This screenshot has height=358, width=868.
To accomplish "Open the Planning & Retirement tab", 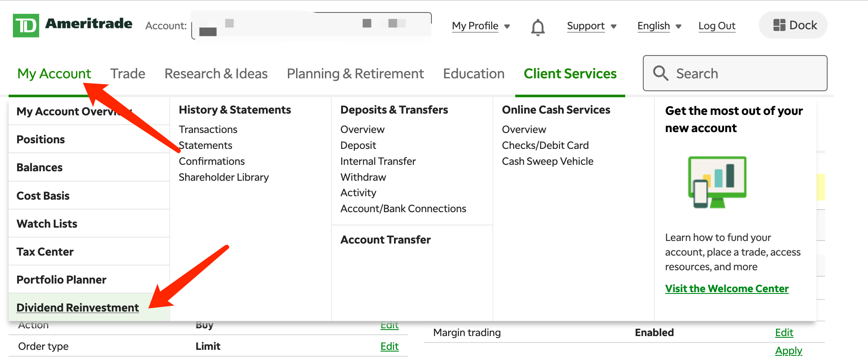I will (355, 74).
